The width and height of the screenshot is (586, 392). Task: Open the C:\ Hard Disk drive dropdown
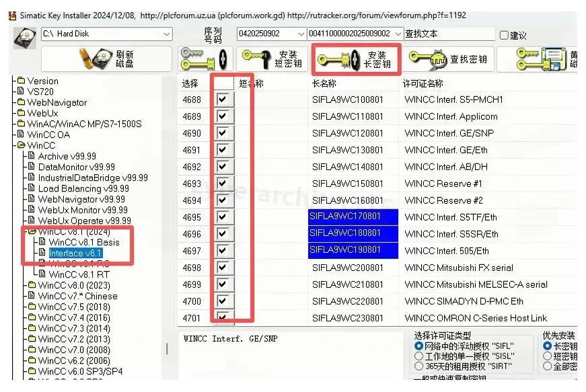167,34
